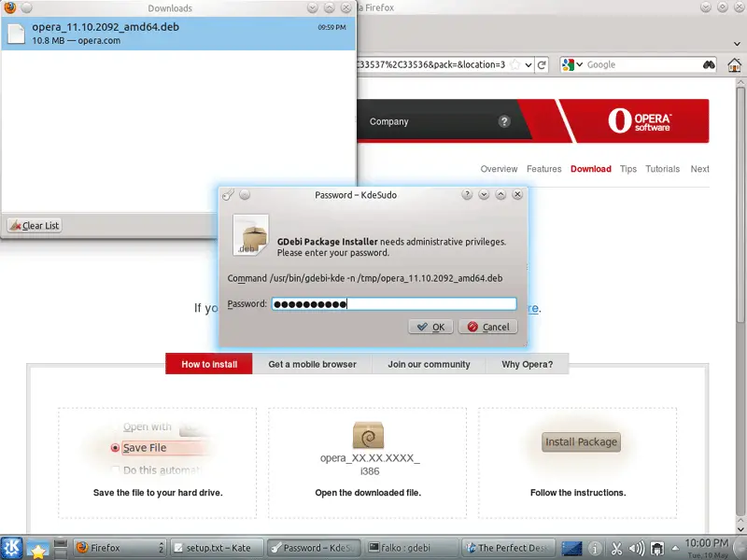Open the Google search engine dropdown
Viewport: 747px width, 560px height.
(579, 64)
